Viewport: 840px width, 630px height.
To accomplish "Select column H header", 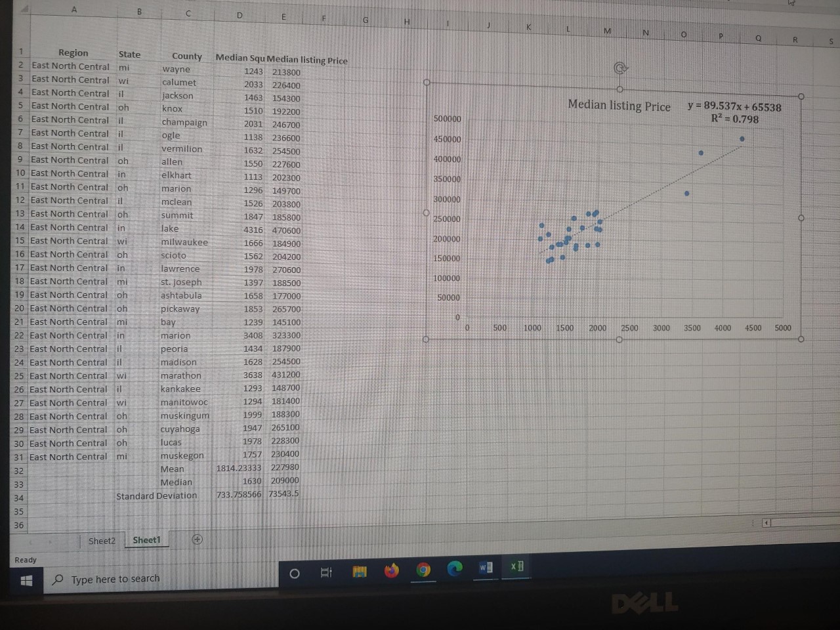I will click(x=407, y=22).
